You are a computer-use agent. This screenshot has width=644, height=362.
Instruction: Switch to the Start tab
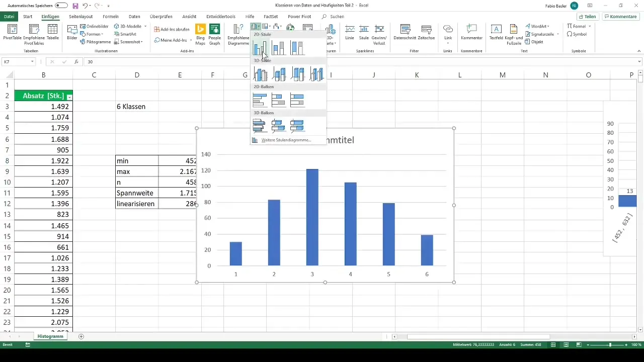pyautogui.click(x=28, y=17)
